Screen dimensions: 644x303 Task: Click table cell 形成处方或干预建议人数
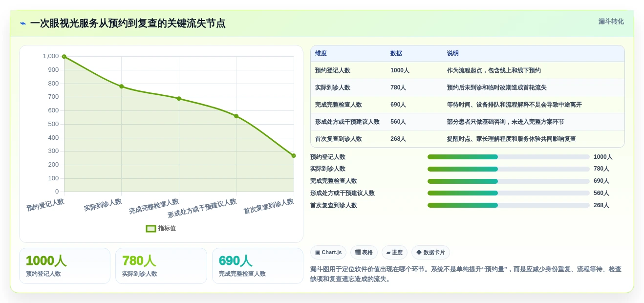click(x=347, y=122)
